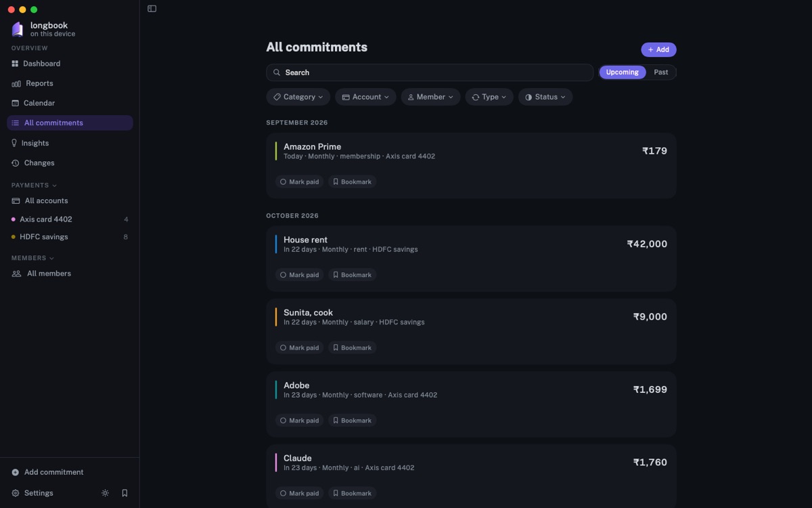Select Axis card 4402 account
Image resolution: width=812 pixels, height=508 pixels.
coord(70,219)
